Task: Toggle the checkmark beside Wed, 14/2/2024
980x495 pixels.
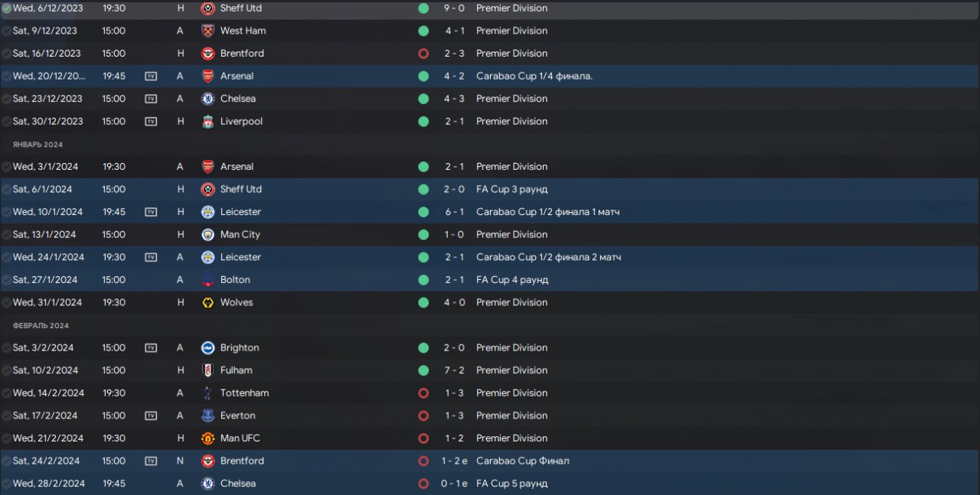Action: tap(7, 392)
